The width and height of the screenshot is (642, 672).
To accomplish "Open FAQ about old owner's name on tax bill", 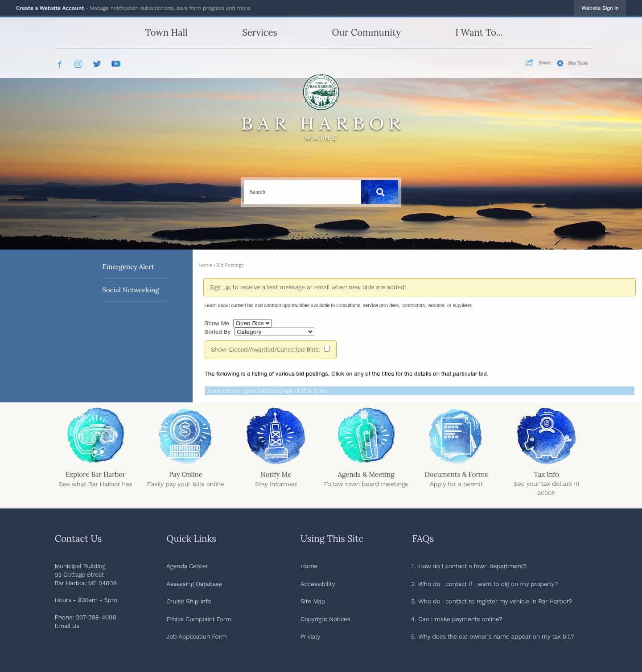I will point(496,636).
